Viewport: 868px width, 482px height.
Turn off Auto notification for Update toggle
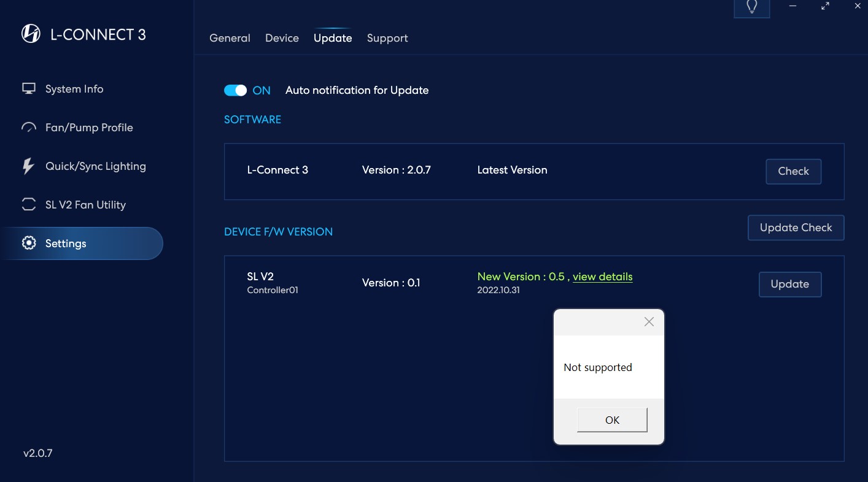click(235, 90)
